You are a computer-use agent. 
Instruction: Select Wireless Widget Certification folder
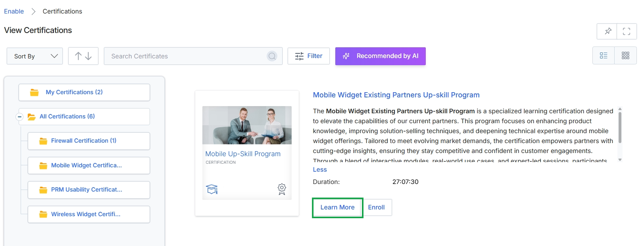(x=89, y=215)
